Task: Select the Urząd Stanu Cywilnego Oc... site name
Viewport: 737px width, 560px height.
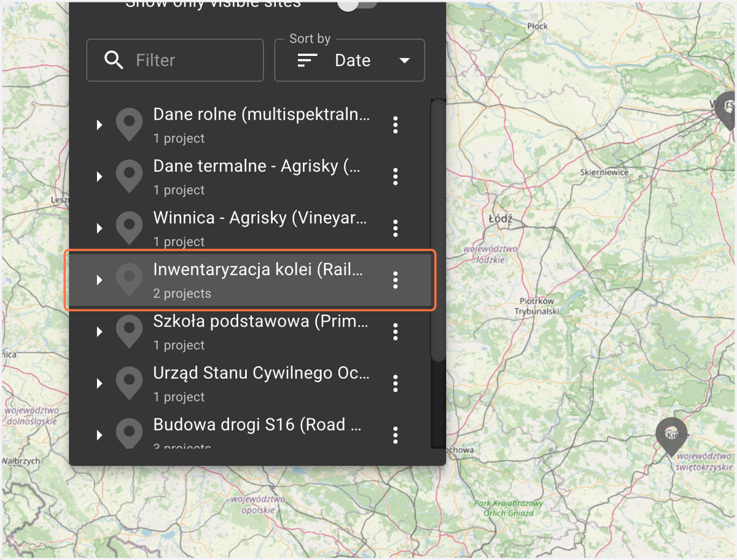Action: 262,373
